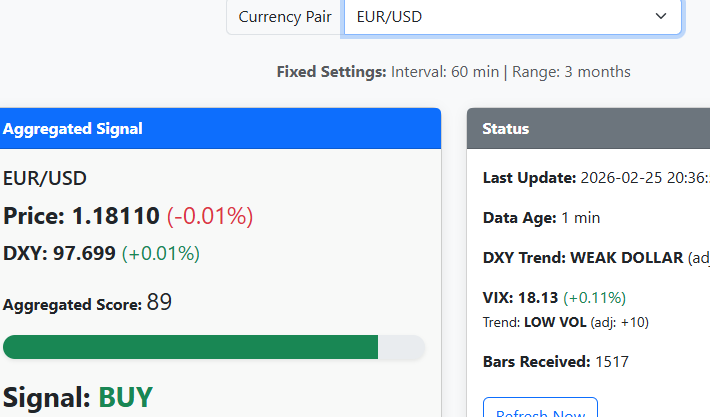
Task: Click the Fixed Settings interval text
Action: pyautogui.click(x=453, y=72)
